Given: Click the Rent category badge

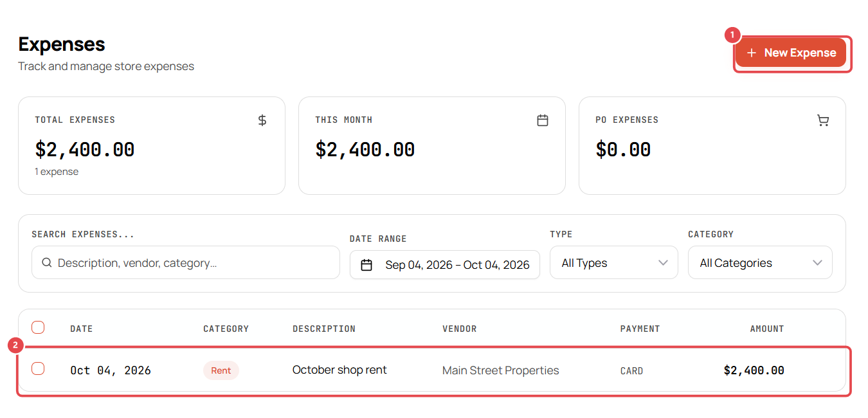Looking at the screenshot, I should pyautogui.click(x=221, y=370).
